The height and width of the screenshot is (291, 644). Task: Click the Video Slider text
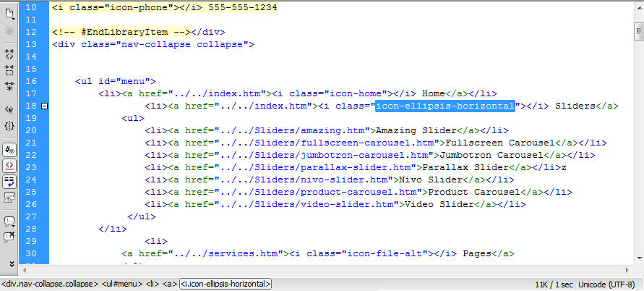(x=439, y=204)
